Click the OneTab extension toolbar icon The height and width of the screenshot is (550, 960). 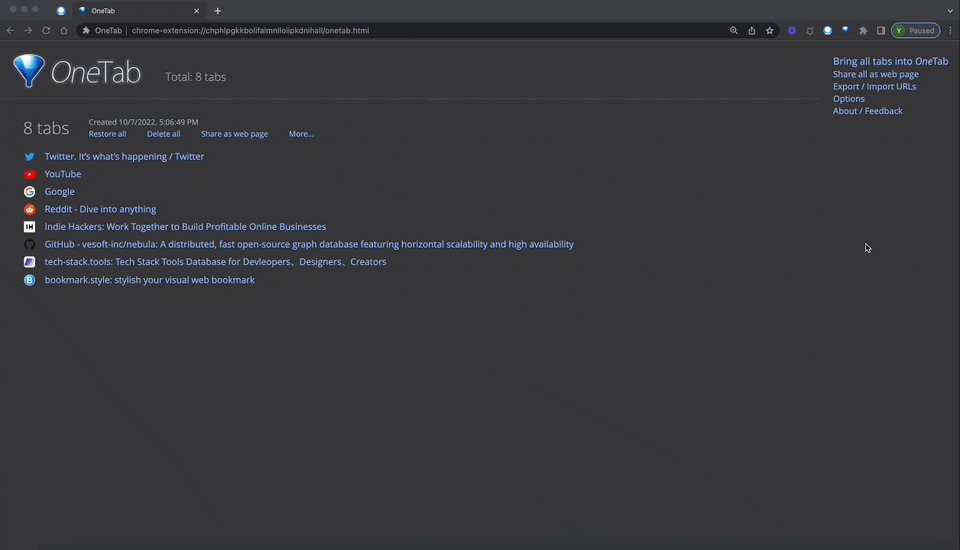click(x=845, y=31)
